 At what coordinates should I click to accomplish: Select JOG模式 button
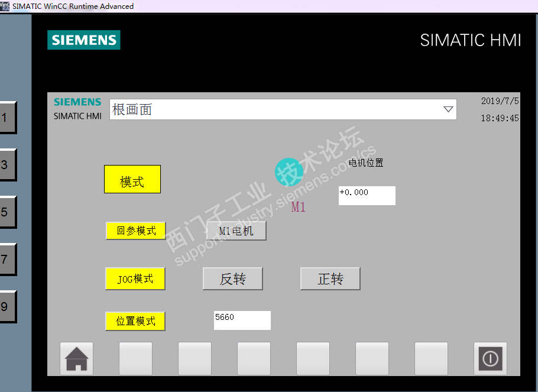click(x=135, y=278)
